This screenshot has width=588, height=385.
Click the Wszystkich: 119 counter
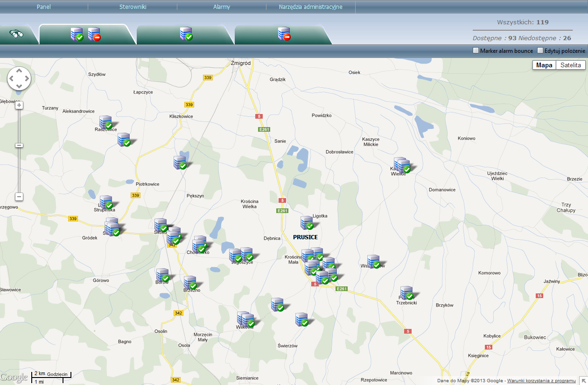pyautogui.click(x=523, y=22)
